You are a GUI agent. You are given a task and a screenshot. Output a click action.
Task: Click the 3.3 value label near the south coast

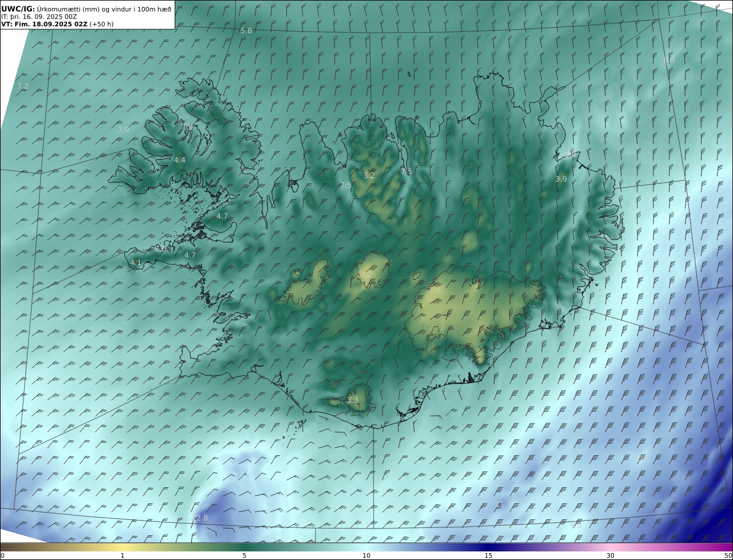point(353,400)
